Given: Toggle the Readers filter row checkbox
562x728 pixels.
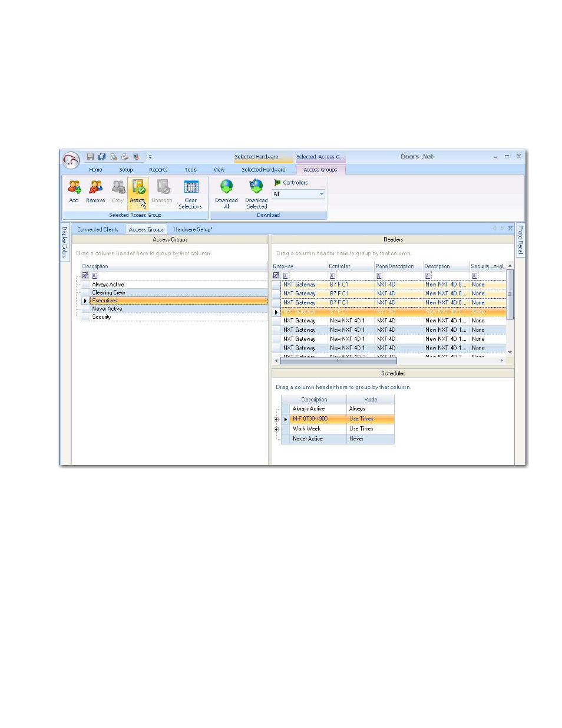Looking at the screenshot, I should [276, 276].
